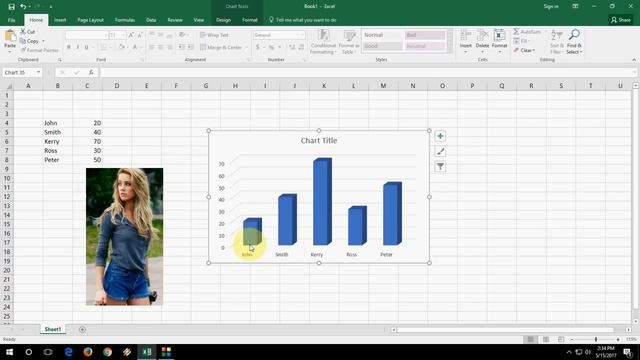
Task: Open the font size dropdown
Action: pos(123,36)
